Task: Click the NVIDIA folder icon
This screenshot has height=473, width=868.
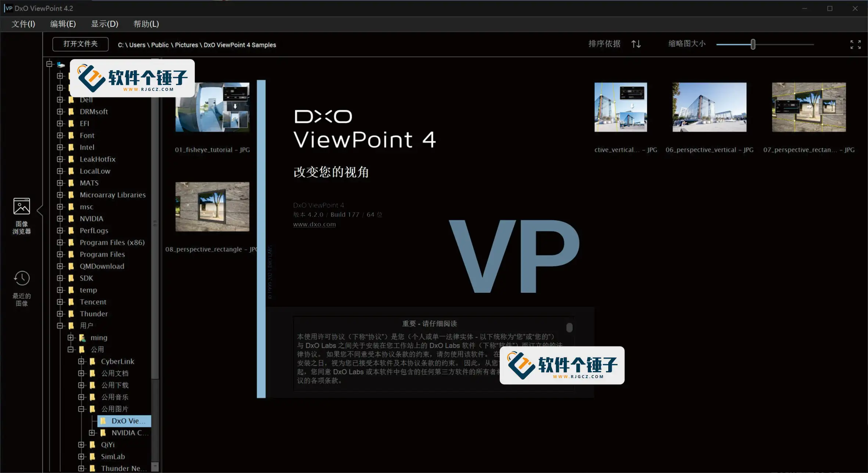Action: 71,218
